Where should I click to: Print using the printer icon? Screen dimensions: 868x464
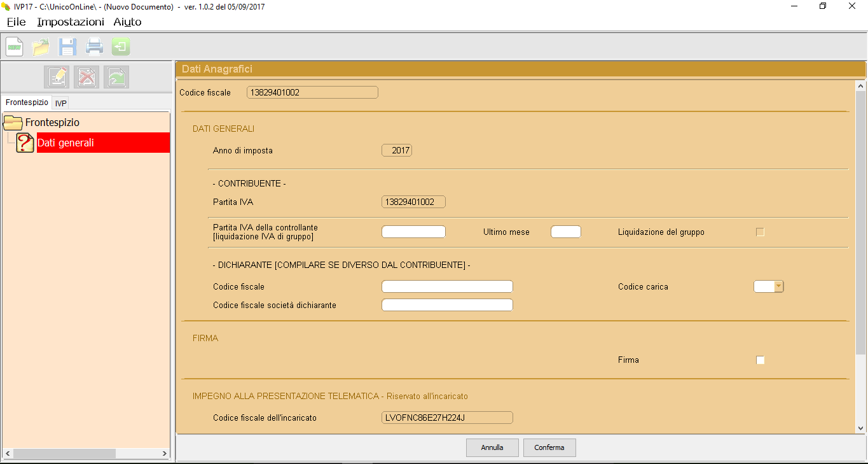(94, 47)
